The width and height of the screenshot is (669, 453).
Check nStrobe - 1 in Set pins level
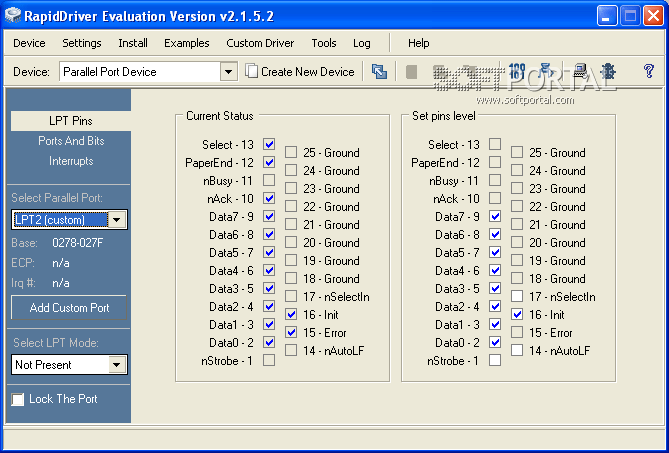[495, 360]
